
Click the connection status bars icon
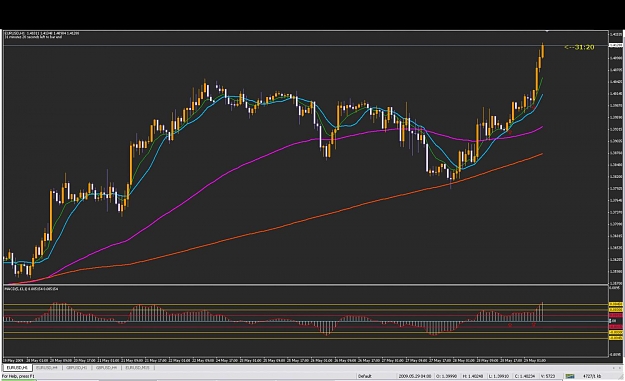tap(570, 376)
